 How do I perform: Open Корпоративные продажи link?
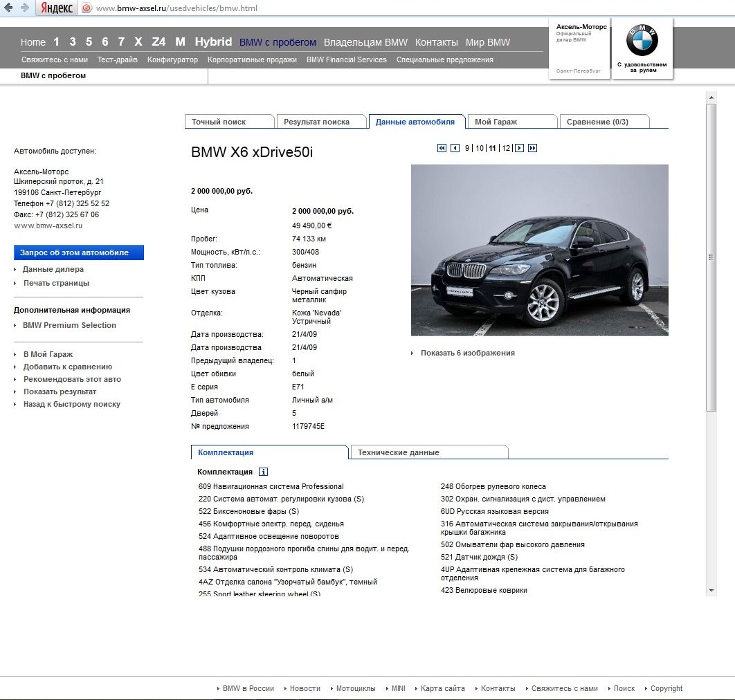pyautogui.click(x=252, y=59)
